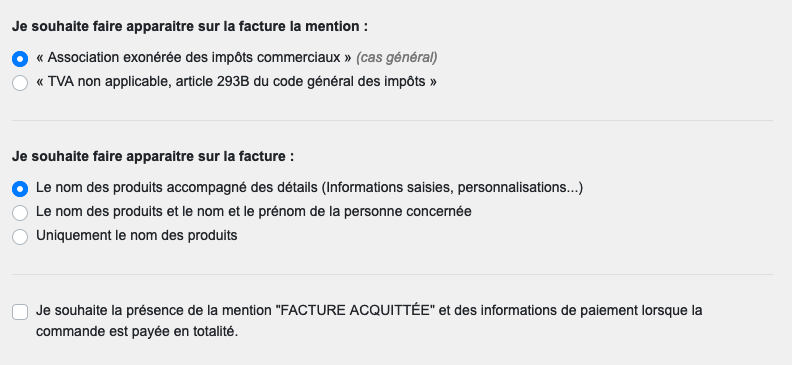Screen dimensions: 792x365
Task: Click the "(cas général)" italic note
Action: point(397,58)
